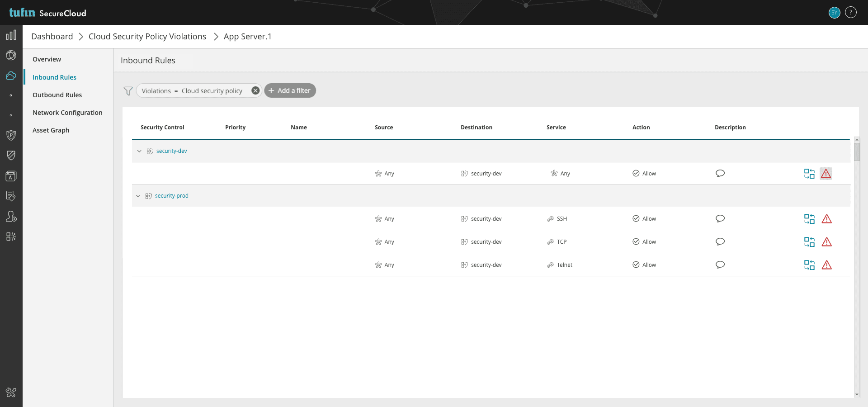Click the Description column header
This screenshot has width=868, height=407.
[730, 128]
